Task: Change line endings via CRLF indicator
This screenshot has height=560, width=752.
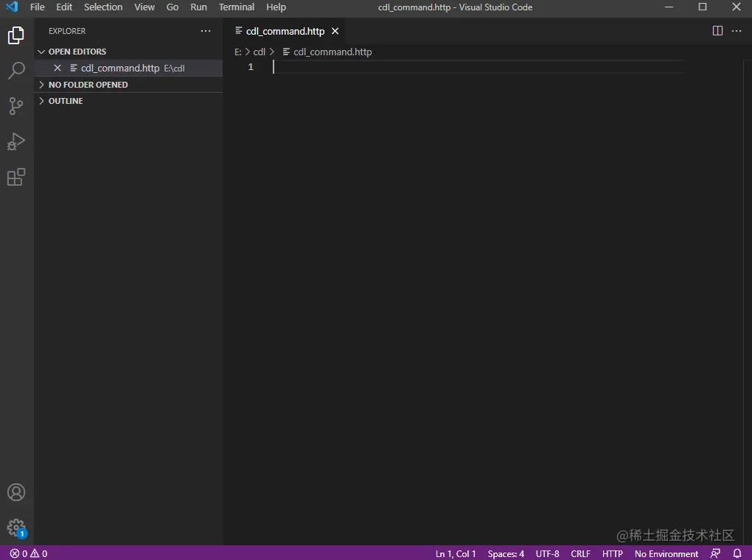Action: (580, 554)
